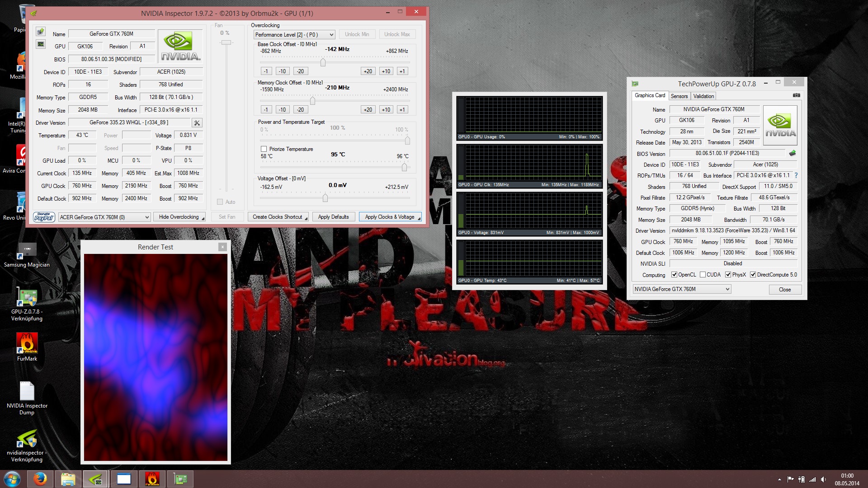The height and width of the screenshot is (488, 868).
Task: Click base clock +1 button
Action: point(402,71)
